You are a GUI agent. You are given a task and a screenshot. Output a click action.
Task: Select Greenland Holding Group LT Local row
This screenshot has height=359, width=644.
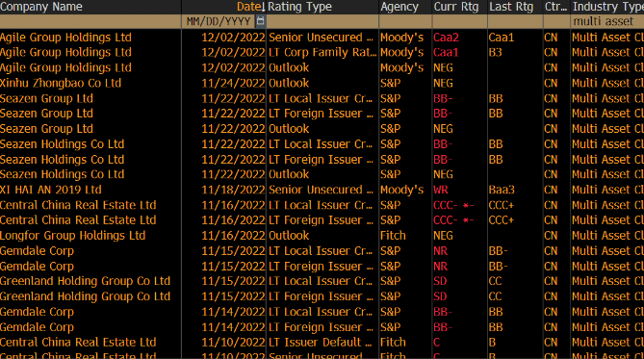[322, 281]
